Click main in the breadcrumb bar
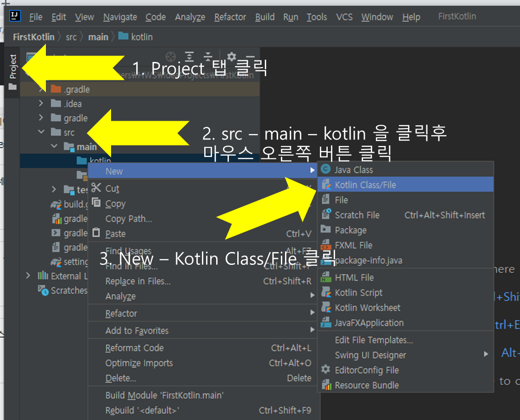Screen dimensions: 520x420 click(x=98, y=37)
